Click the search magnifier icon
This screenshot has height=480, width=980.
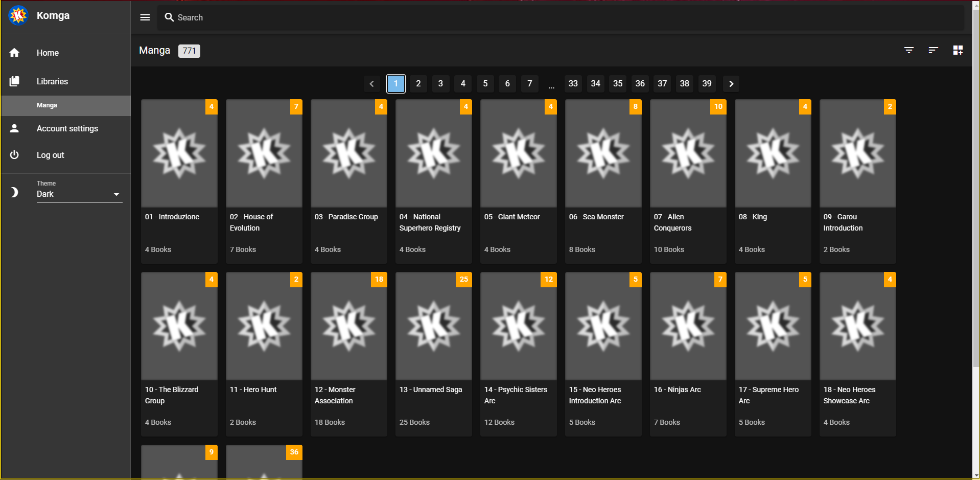tap(169, 17)
